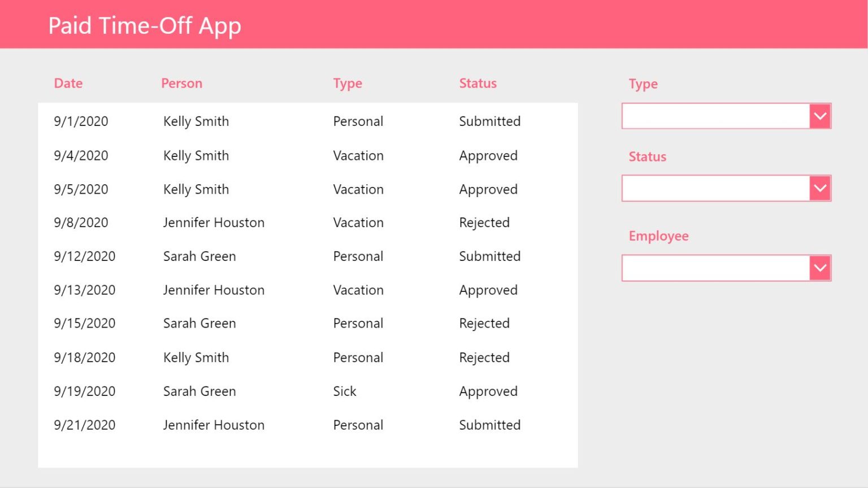
Task: Select Kelly Smith's 9/1/2020 Submitted request
Action: click(x=283, y=121)
